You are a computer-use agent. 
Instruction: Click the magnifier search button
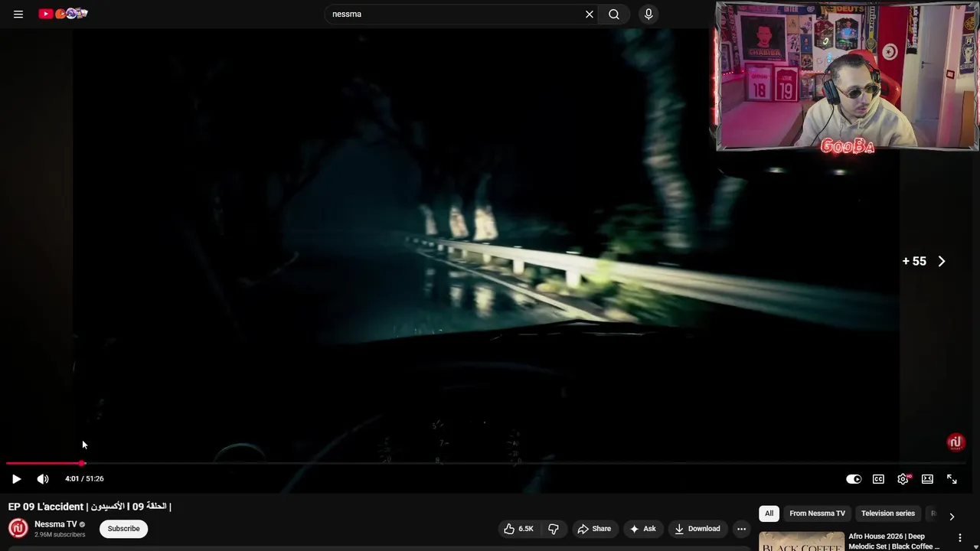click(614, 14)
